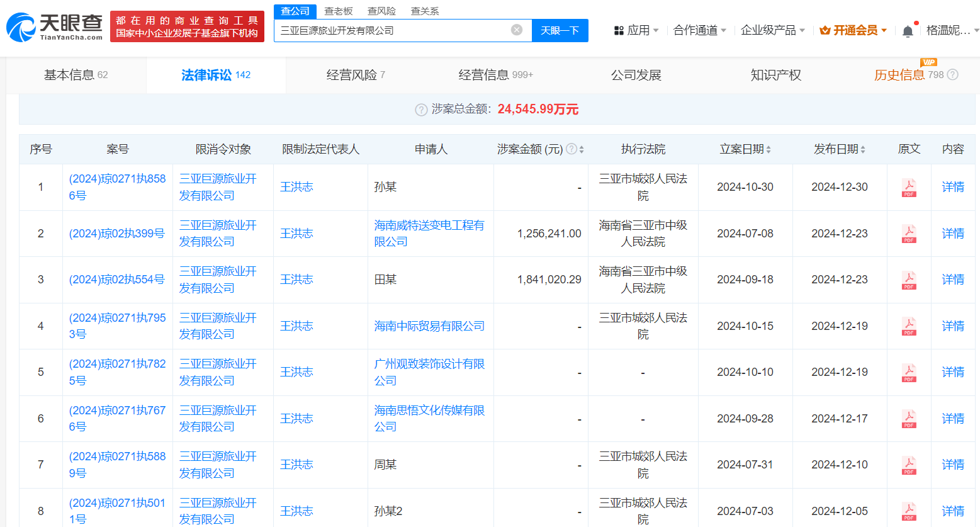Open 三亚巨源旅业开发有限公司 link in row 2

[x=218, y=234]
